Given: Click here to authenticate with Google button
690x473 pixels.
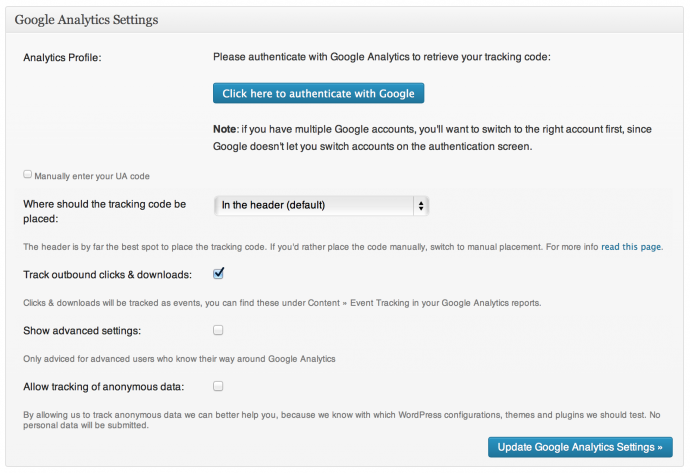Looking at the screenshot, I should click(318, 93).
